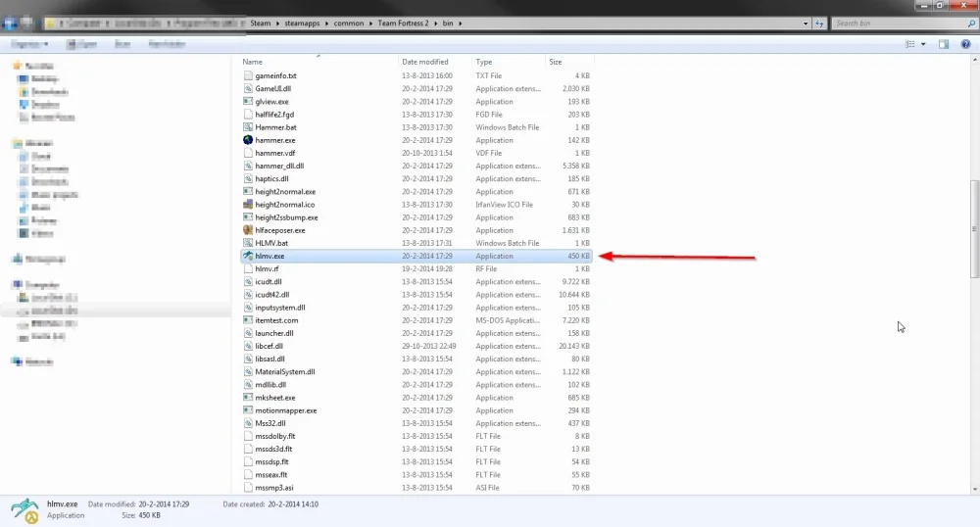
Task: Go to the Steam breadcrumb folder
Action: click(x=261, y=24)
